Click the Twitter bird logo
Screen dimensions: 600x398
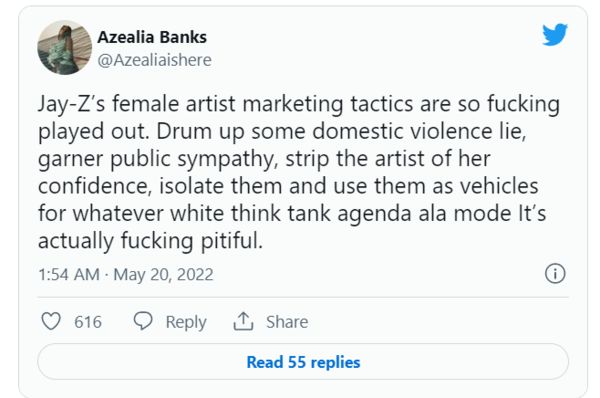(x=555, y=34)
